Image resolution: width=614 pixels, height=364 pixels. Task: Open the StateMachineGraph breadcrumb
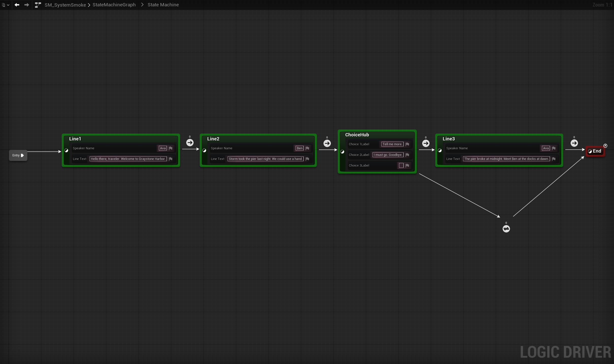[114, 5]
